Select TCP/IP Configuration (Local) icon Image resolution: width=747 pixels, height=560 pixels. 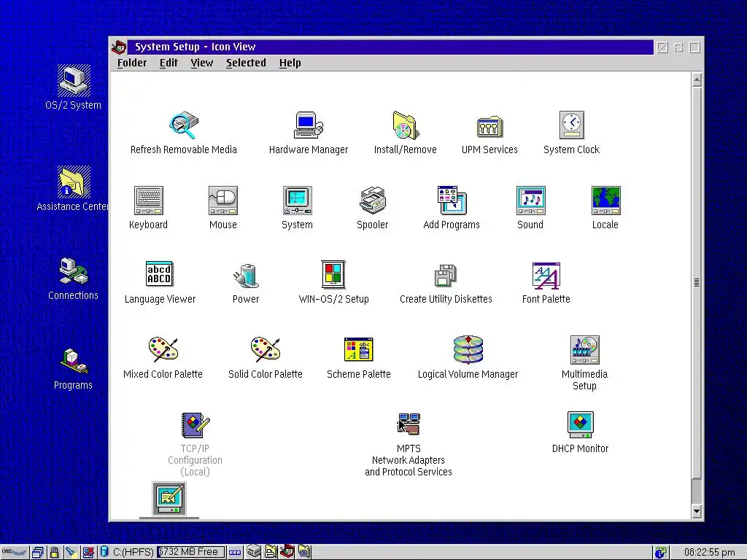coord(196,425)
